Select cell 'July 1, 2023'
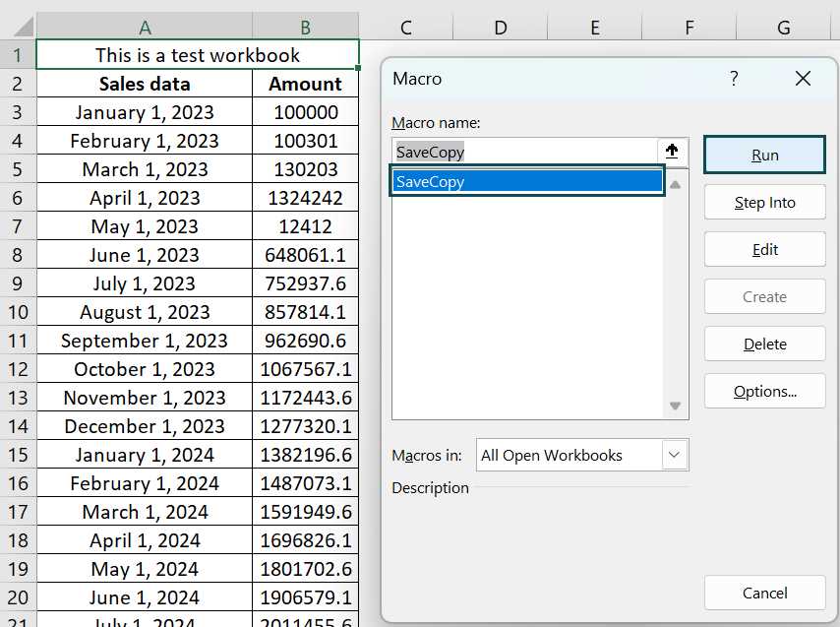The height and width of the screenshot is (627, 840). click(145, 283)
